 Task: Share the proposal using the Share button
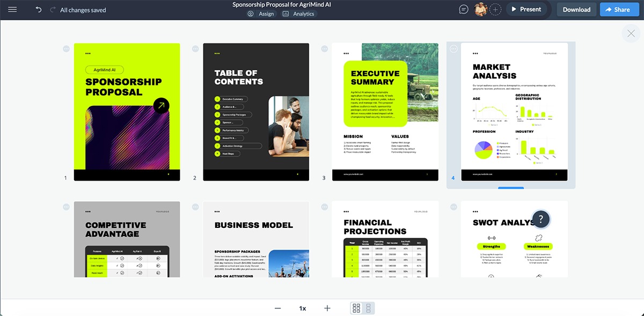click(x=619, y=9)
